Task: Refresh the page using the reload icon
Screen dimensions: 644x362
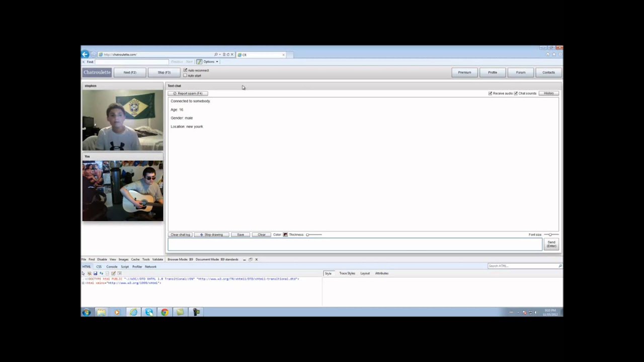Action: pos(228,54)
